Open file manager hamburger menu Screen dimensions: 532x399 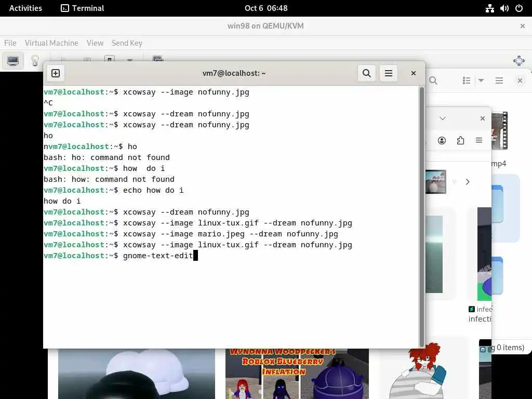tap(499, 81)
